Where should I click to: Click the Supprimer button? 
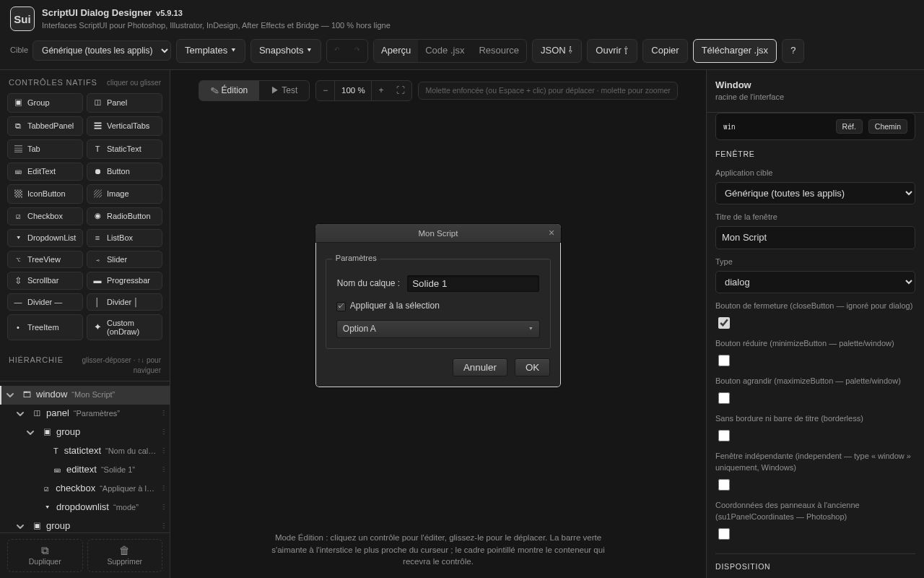[125, 556]
